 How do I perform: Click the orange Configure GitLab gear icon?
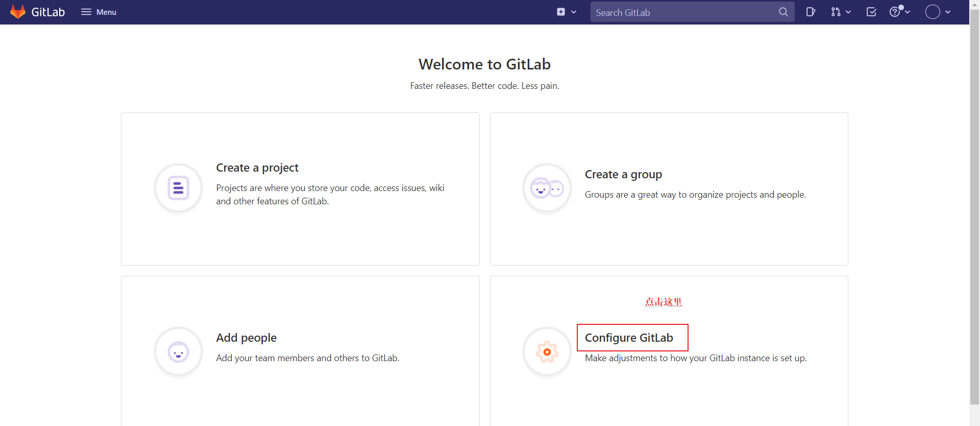point(547,352)
